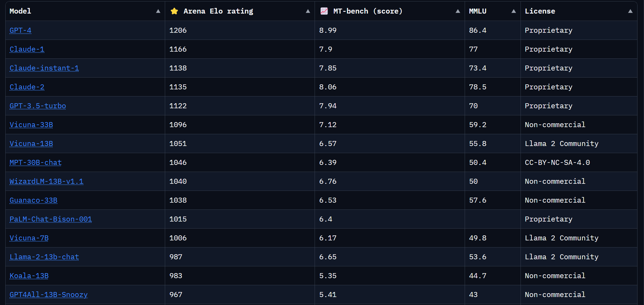Viewport: 644px width, 305px height.
Task: Go to the MPT-30B-chat link
Action: click(x=36, y=163)
